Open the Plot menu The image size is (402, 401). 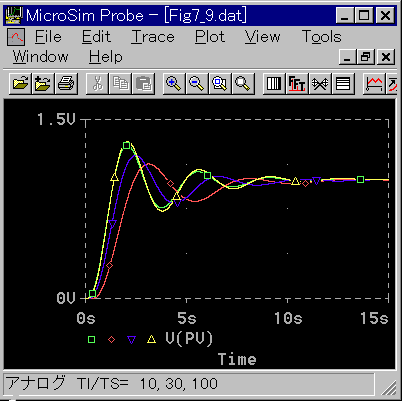tap(210, 37)
